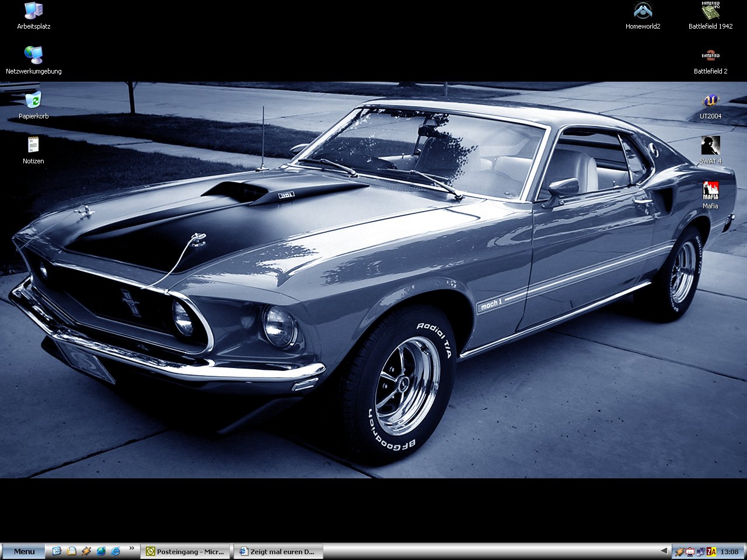Switch to the Posteingang Outlook taskbar window

(x=185, y=551)
